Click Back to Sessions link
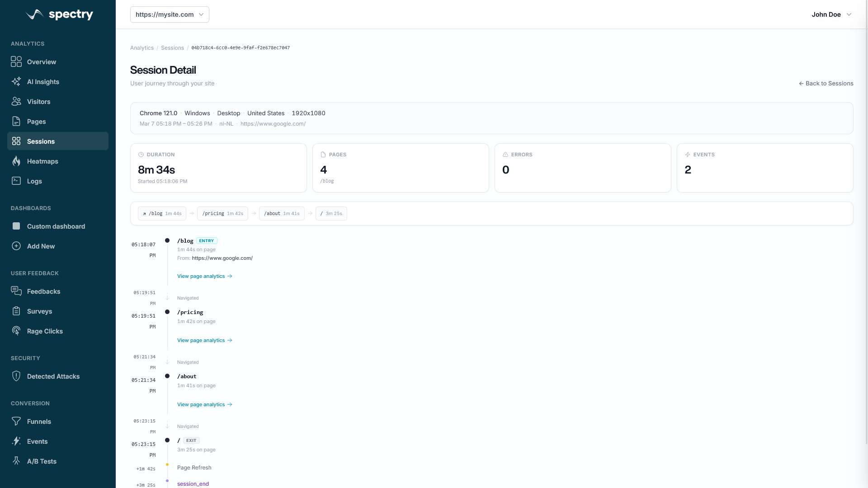The height and width of the screenshot is (488, 868). click(826, 84)
